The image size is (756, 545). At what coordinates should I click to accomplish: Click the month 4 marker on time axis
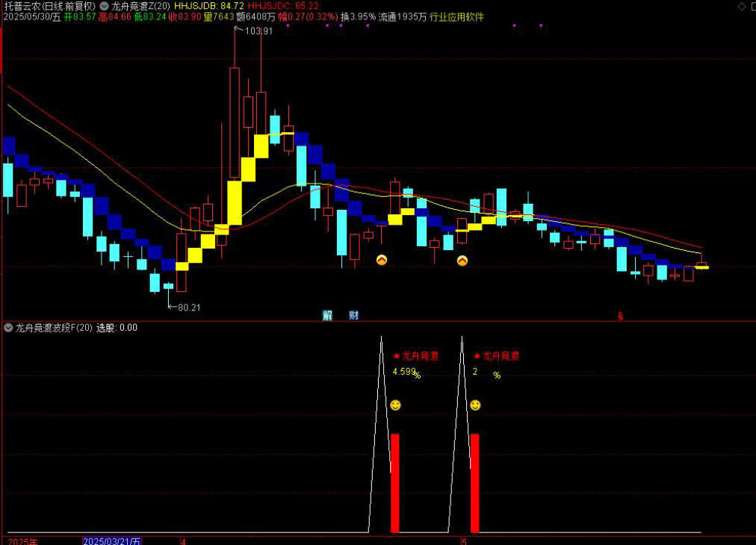(183, 541)
